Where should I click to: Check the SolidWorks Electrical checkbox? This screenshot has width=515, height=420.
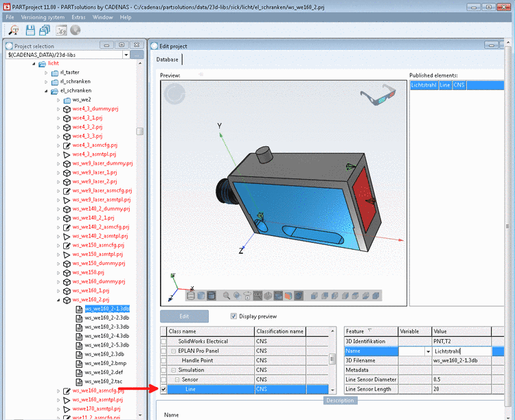coord(163,341)
